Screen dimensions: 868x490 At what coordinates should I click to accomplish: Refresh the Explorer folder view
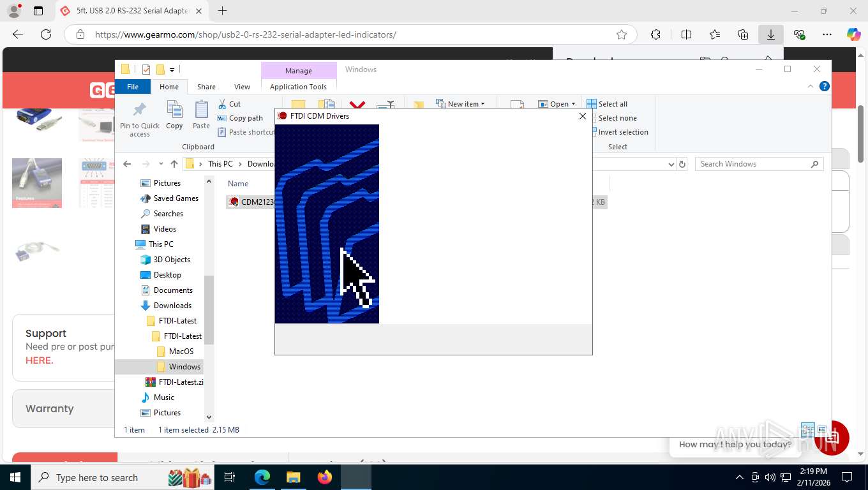(682, 164)
